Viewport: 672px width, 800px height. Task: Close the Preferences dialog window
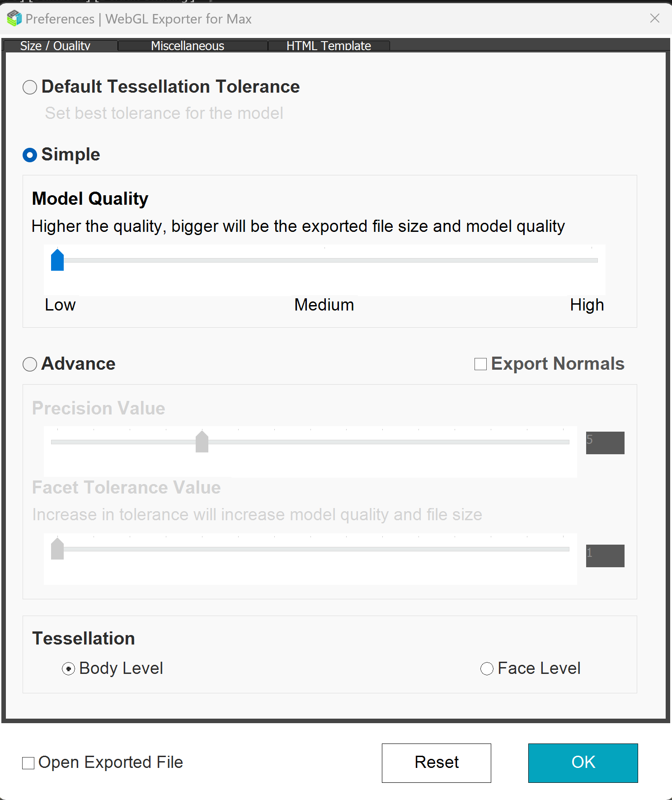[654, 19]
